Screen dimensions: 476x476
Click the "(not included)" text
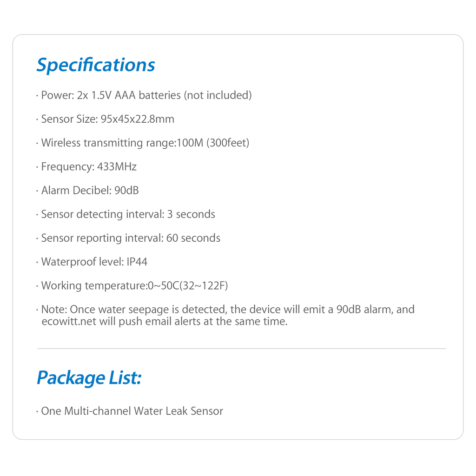(218, 95)
